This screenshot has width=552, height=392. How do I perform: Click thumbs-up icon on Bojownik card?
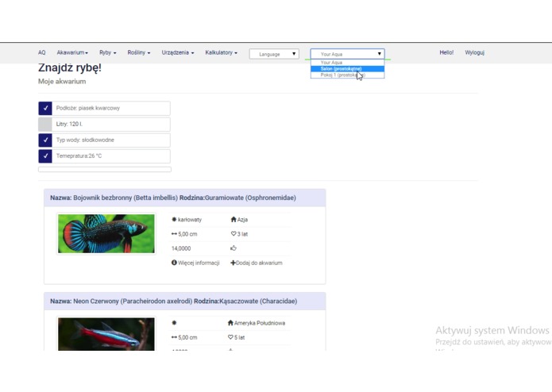click(x=234, y=248)
